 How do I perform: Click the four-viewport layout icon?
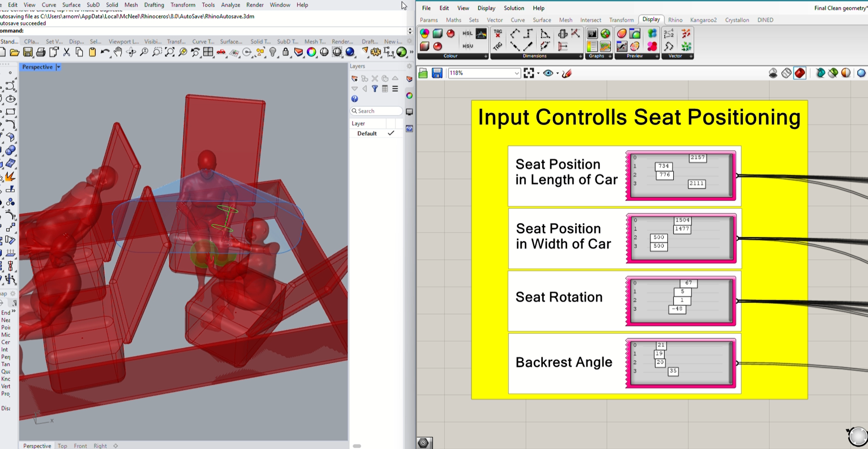tap(208, 52)
